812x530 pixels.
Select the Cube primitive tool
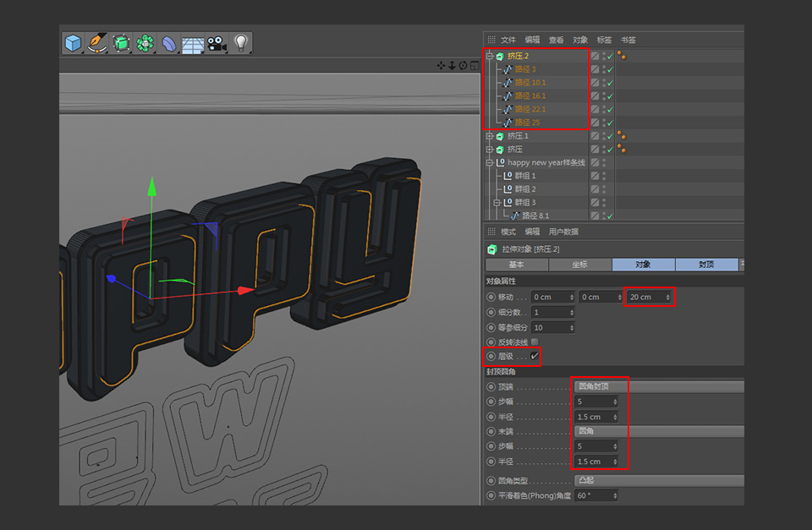[x=73, y=43]
